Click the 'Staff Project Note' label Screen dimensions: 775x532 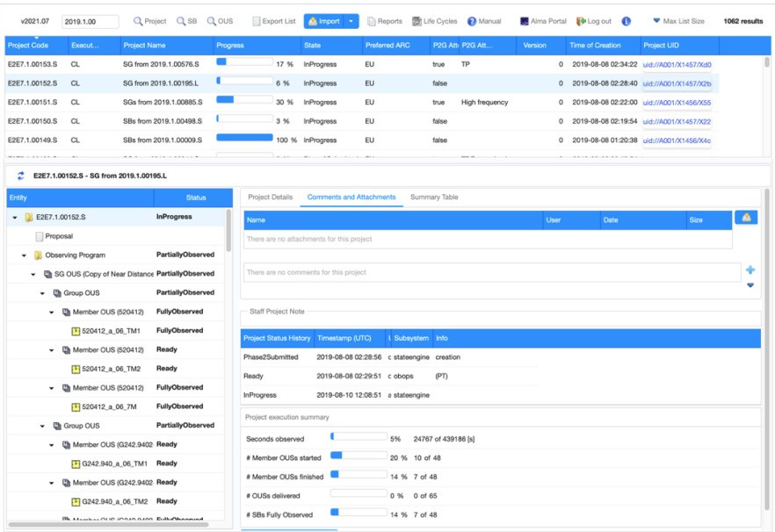point(277,312)
